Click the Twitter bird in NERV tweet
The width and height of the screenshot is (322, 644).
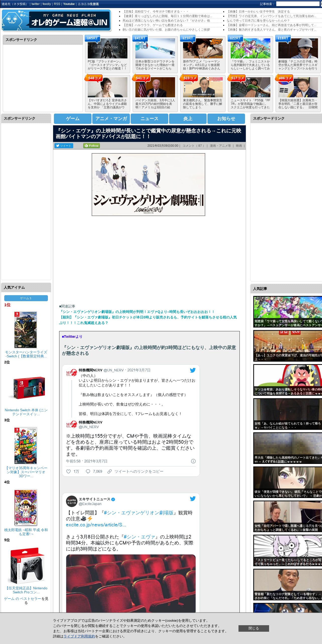point(193,370)
